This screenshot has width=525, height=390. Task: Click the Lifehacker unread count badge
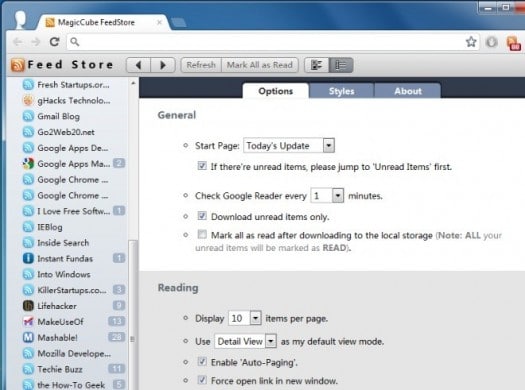click(x=119, y=305)
